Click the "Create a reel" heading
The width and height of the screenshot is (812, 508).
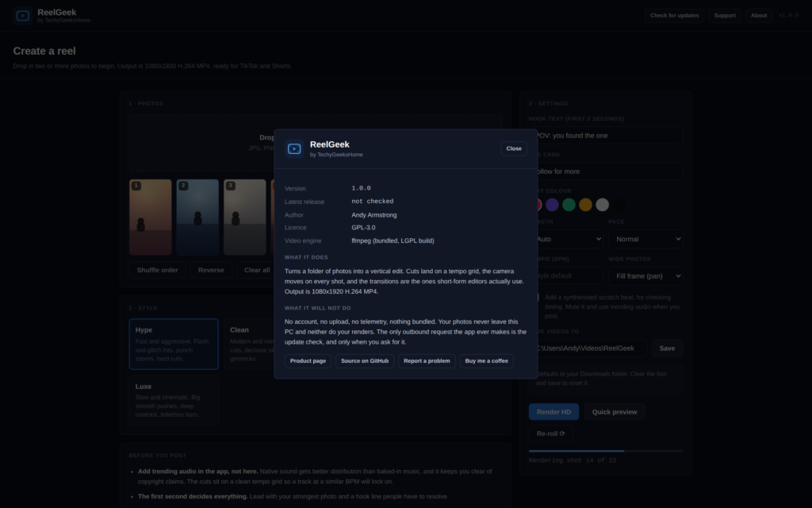44,51
